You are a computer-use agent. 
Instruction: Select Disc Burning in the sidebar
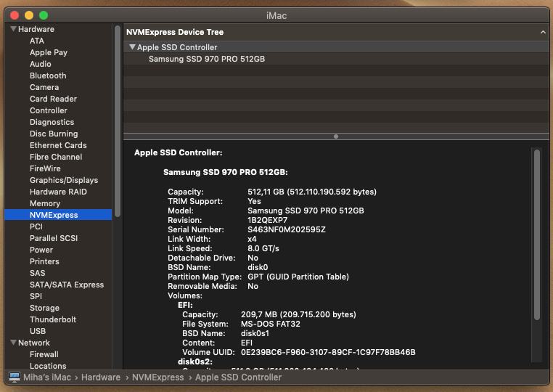tap(54, 134)
